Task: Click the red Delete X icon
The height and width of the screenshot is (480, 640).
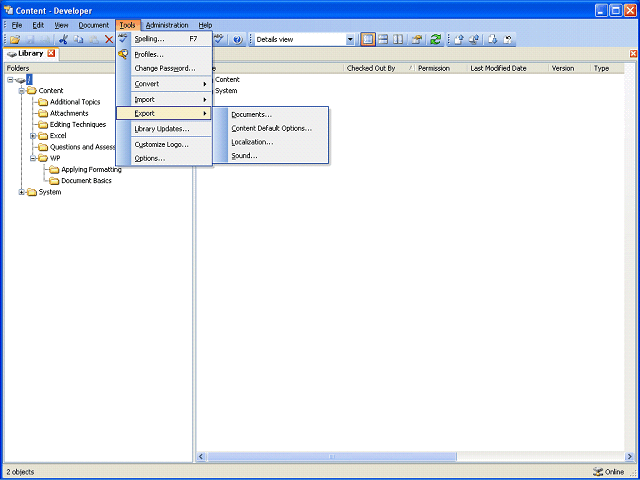Action: [109, 40]
